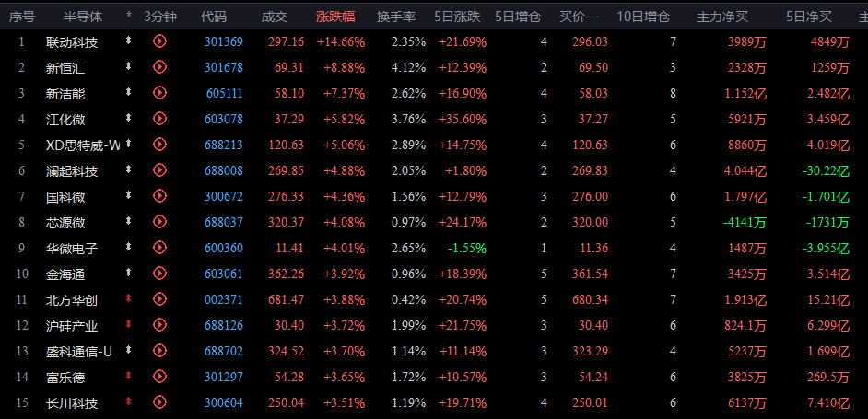Viewport: 868px width, 419px height.
Task: Sort by the 换手率 column header
Action: pyautogui.click(x=396, y=17)
